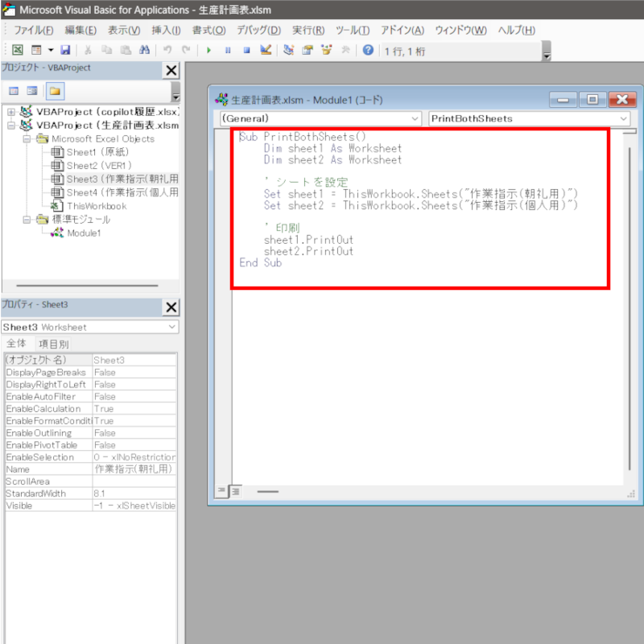Viewport: 644px width, 644px height.
Task: Click the Run Sub (play) toolbar icon
Action: coord(209,50)
